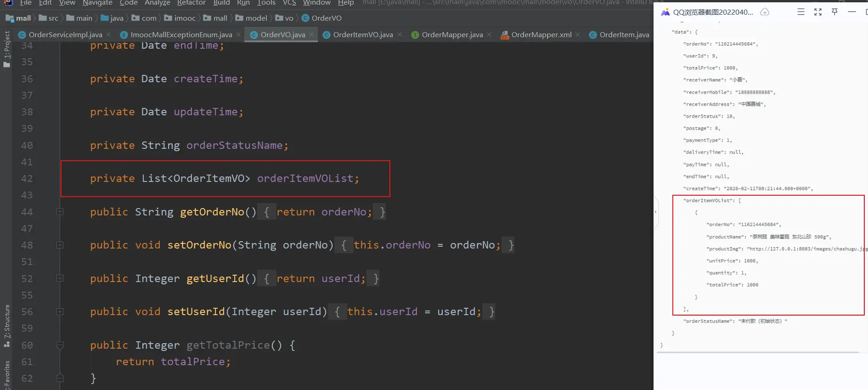
Task: Switch to the OrderMapper.java tab
Action: [x=452, y=34]
